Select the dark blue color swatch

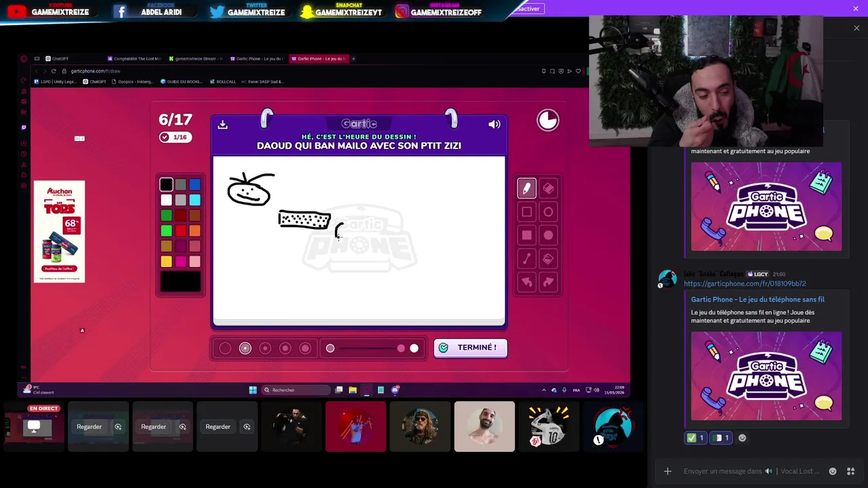click(x=195, y=184)
